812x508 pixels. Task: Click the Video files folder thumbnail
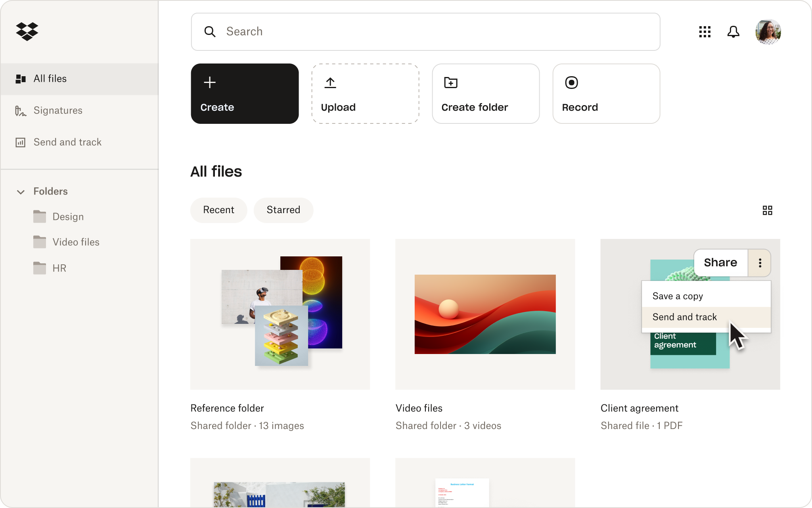pyautogui.click(x=485, y=314)
